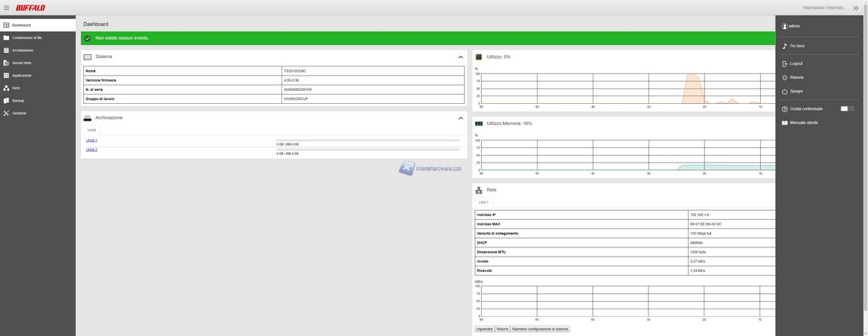
Task: Click the Ripristino configurazione di sistema button
Action: (x=540, y=329)
